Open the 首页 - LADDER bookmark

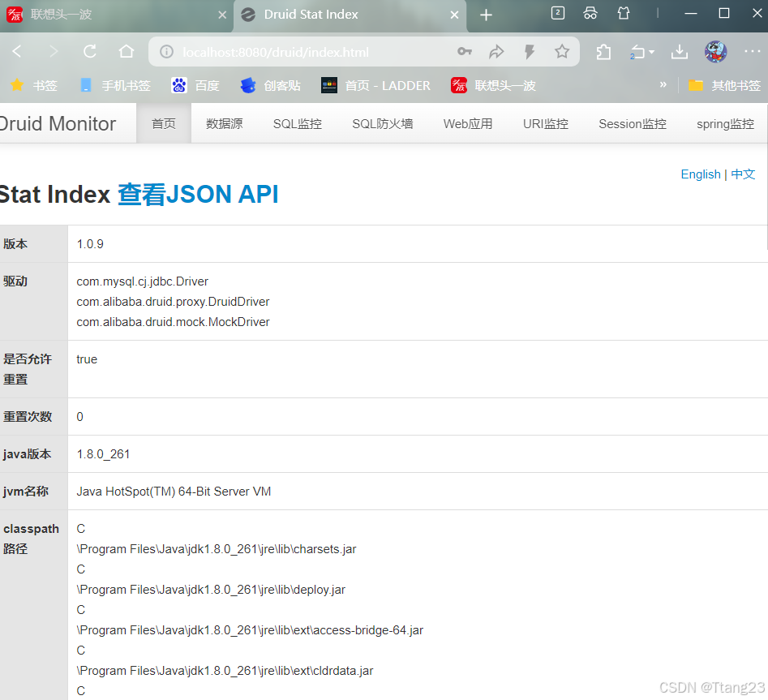click(375, 86)
